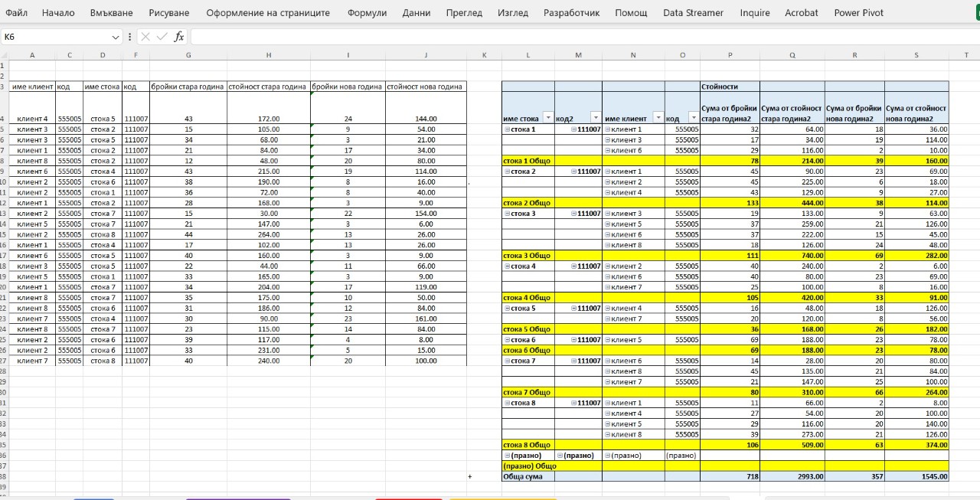
Task: Open the 'име стока' pivot filter dropdown
Action: [x=547, y=119]
